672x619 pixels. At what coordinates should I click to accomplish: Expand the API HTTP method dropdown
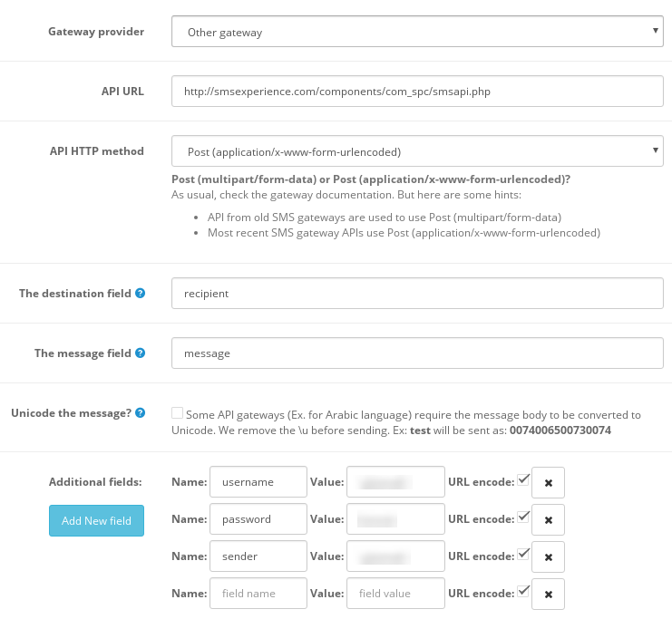tap(417, 151)
